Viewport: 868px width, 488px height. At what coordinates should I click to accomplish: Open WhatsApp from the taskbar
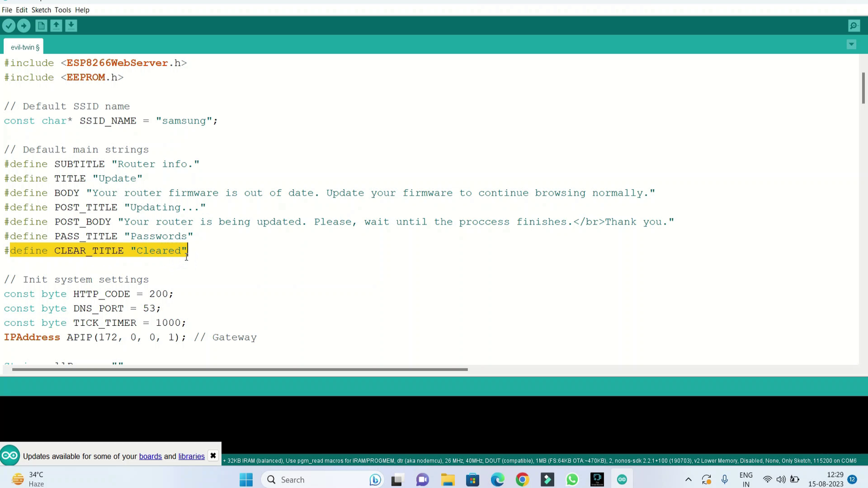[572, 479]
